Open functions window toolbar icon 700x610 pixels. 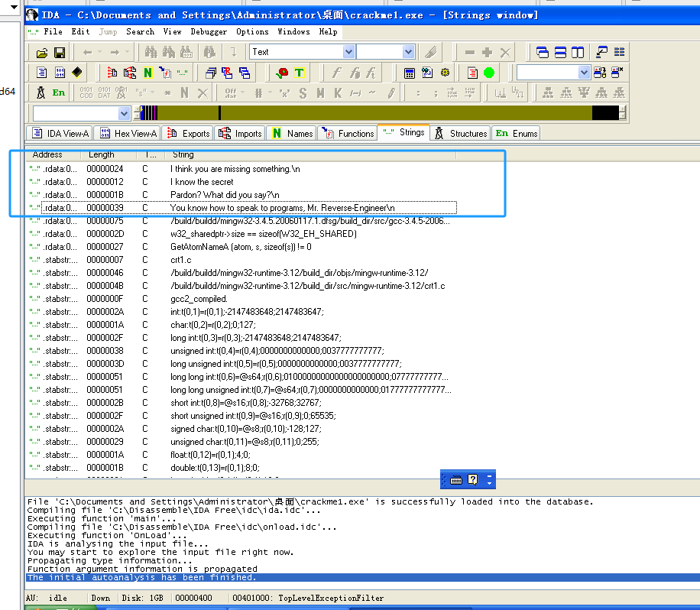165,73
